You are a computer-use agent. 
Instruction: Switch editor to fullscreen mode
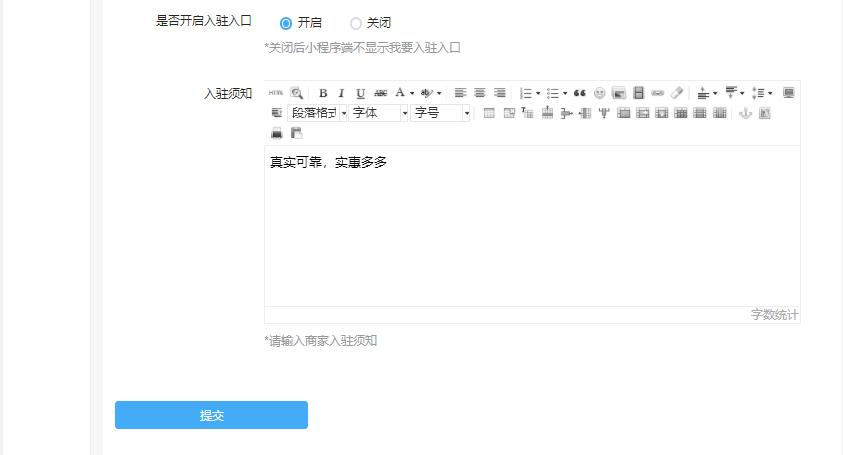point(789,93)
